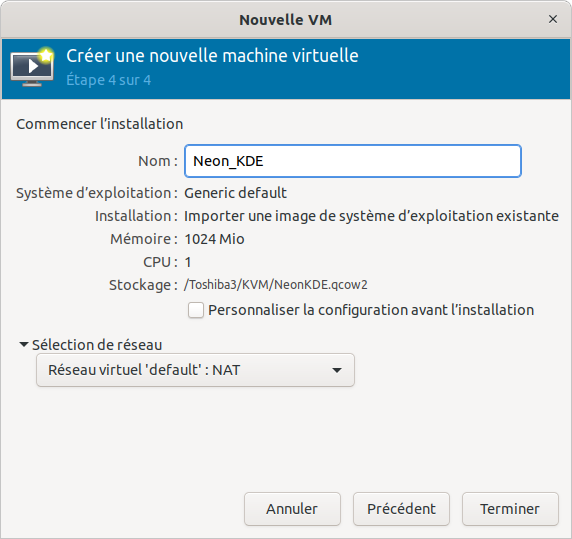Screen dimensions: 572x539
Task: Click the virtual machine monitor icon
Action: 32,67
